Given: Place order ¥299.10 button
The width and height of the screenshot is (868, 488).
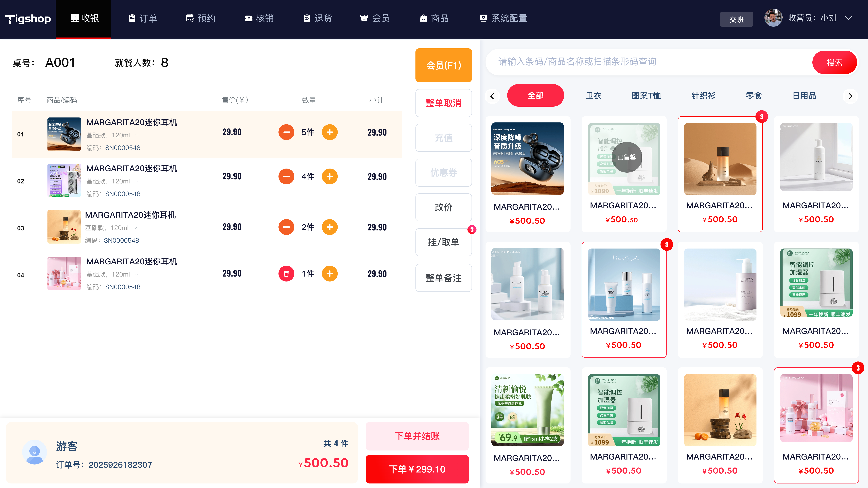Looking at the screenshot, I should (417, 469).
